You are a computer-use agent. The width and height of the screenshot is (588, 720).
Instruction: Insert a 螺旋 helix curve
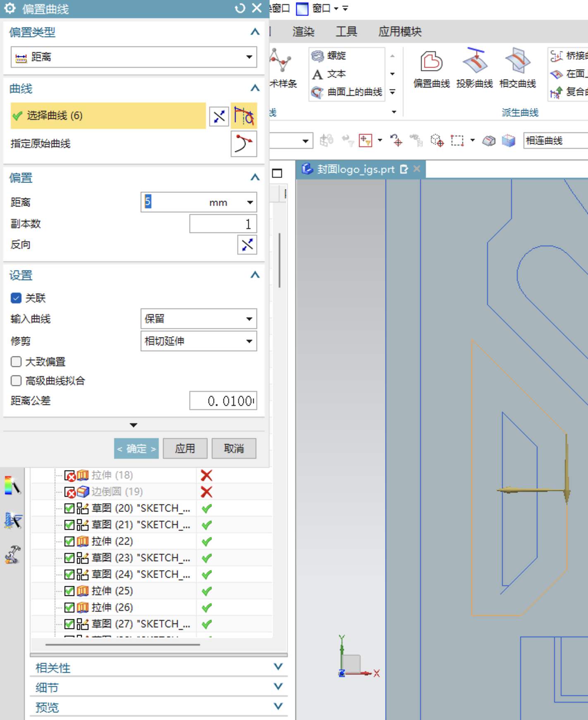point(329,55)
